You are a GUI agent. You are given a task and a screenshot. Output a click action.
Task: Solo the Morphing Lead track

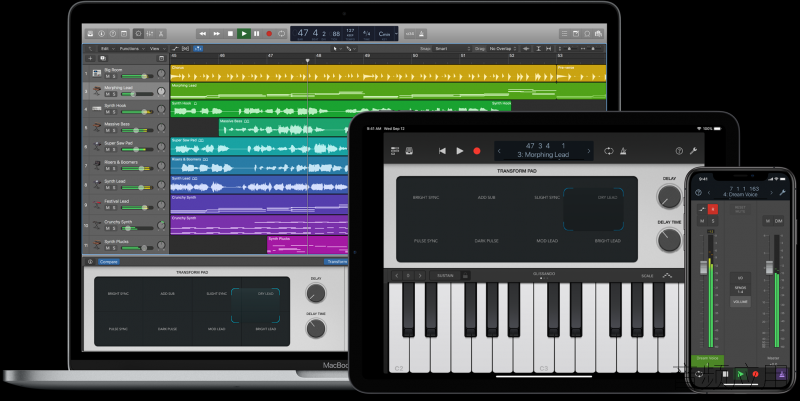(114, 94)
